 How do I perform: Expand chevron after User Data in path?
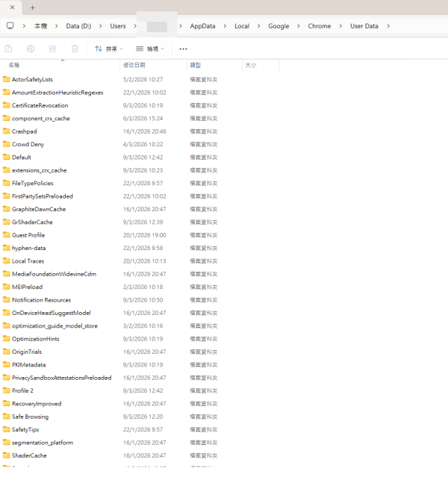(x=388, y=26)
